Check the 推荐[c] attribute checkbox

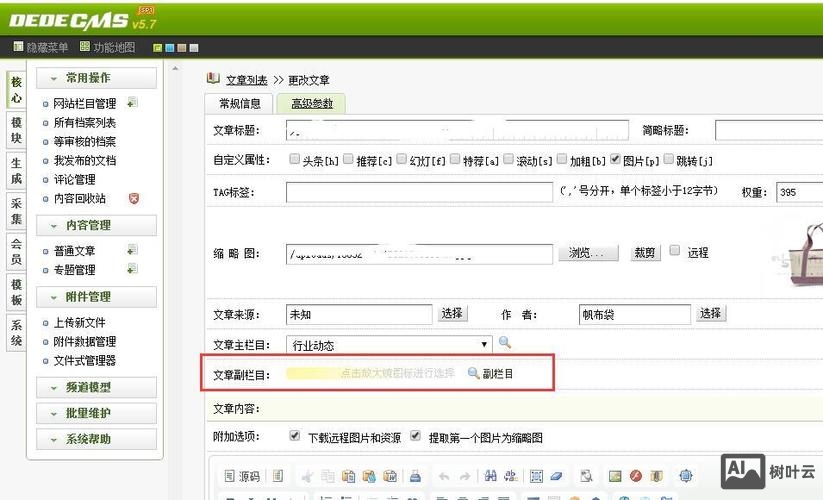(x=348, y=159)
